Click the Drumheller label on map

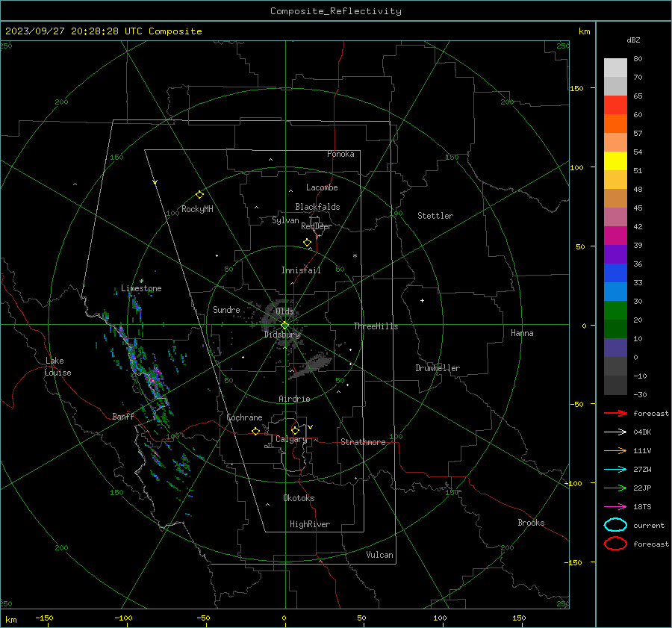(438, 368)
